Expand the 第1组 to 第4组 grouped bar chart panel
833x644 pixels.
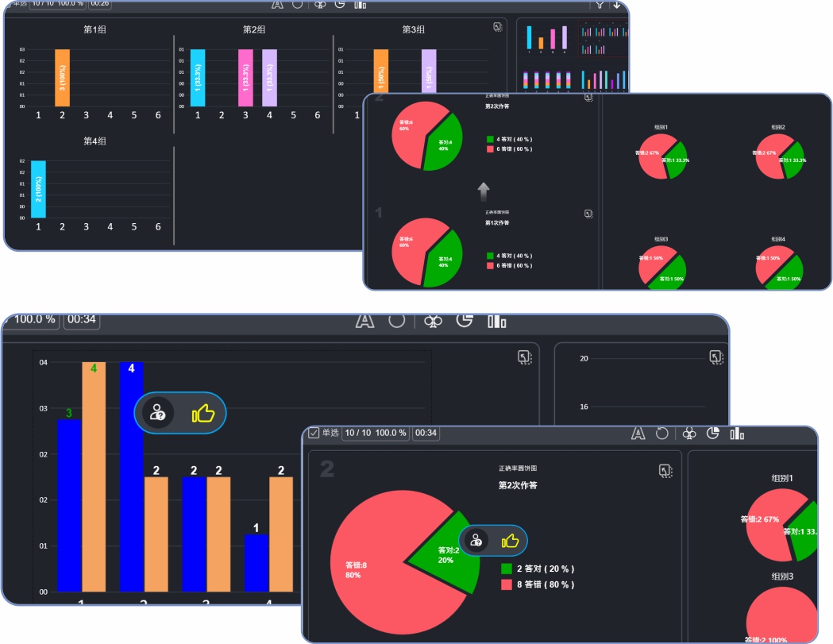(x=497, y=27)
